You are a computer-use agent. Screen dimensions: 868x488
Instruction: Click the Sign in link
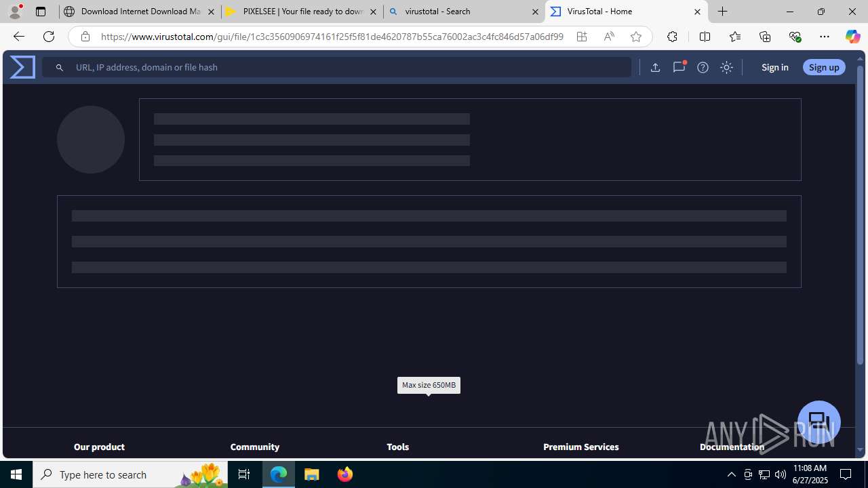coord(774,67)
